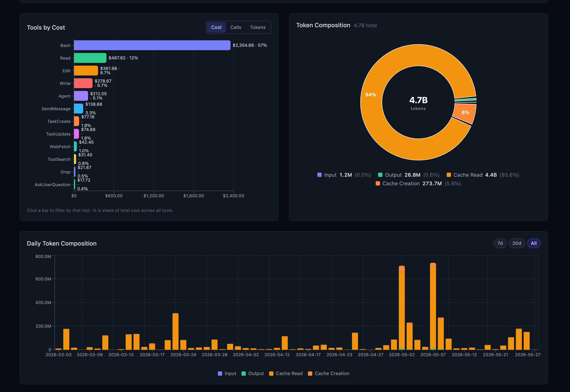Viewport: 570px width, 392px height.
Task: Click the Input swatch in Token Composition legend
Action: (319, 175)
